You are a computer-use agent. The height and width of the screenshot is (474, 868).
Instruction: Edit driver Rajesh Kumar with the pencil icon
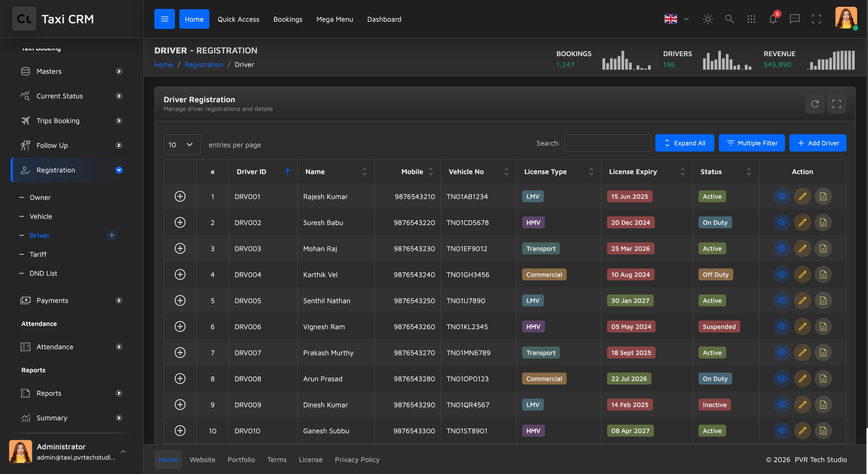point(802,196)
